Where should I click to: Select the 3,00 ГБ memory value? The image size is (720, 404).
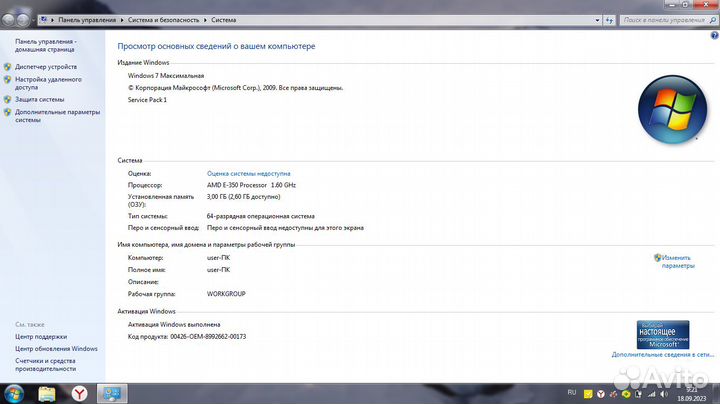click(243, 196)
